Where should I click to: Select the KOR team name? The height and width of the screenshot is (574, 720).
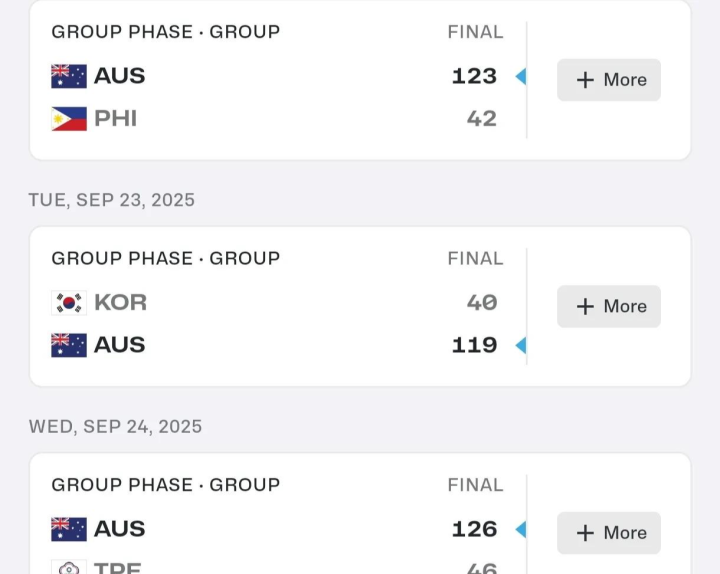pos(120,302)
